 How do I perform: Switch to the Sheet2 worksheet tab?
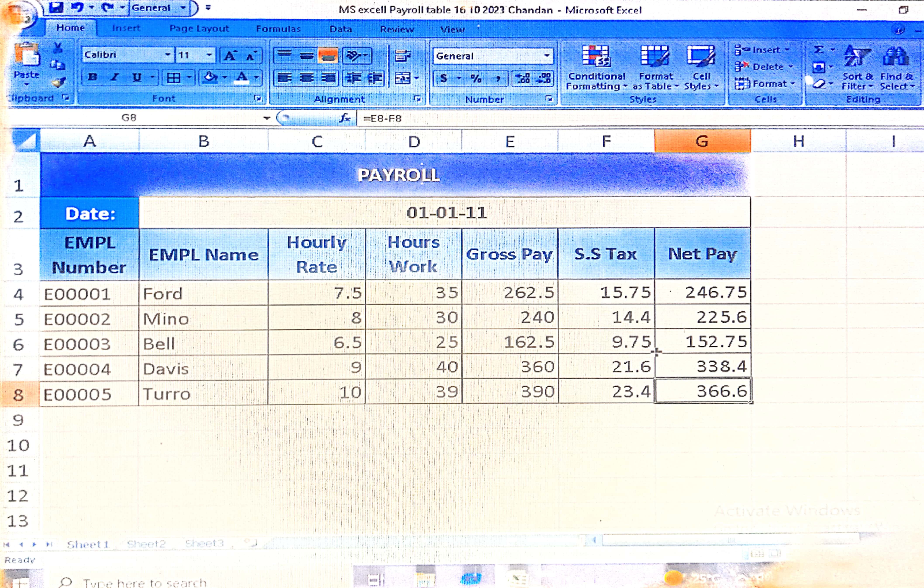pyautogui.click(x=146, y=544)
